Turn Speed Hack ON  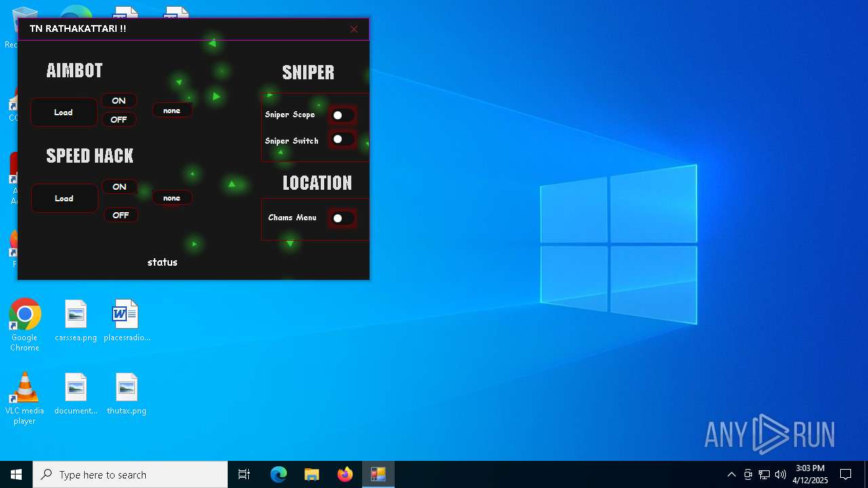point(119,186)
